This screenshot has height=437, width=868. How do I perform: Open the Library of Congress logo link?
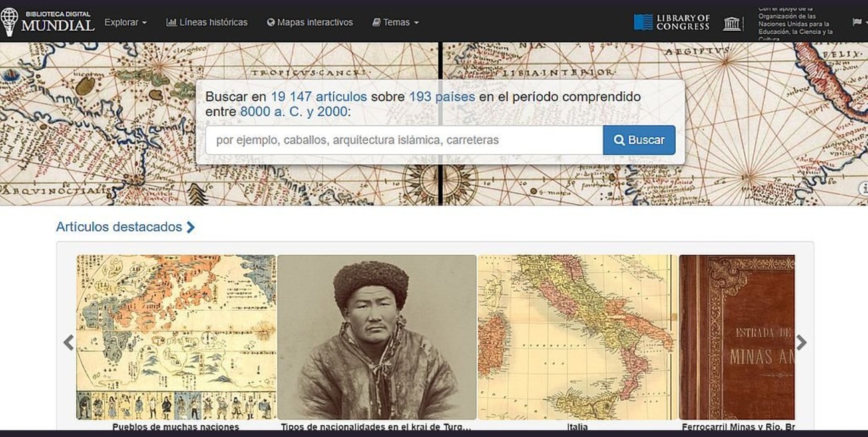(672, 22)
